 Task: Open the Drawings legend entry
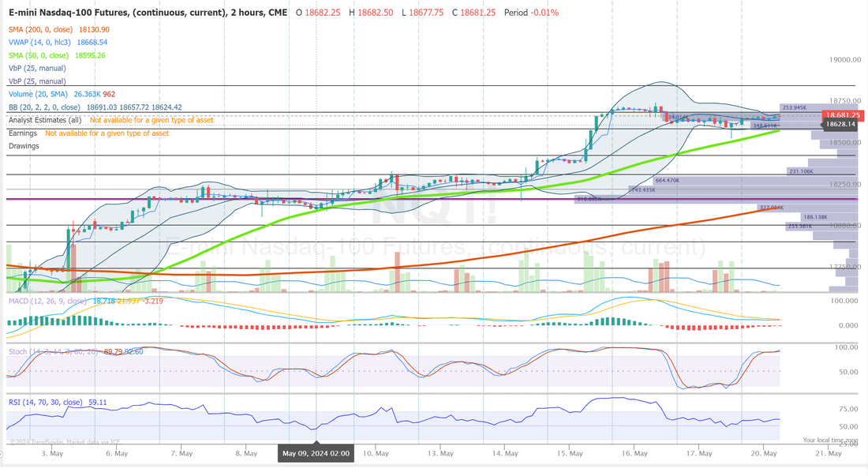tap(24, 146)
